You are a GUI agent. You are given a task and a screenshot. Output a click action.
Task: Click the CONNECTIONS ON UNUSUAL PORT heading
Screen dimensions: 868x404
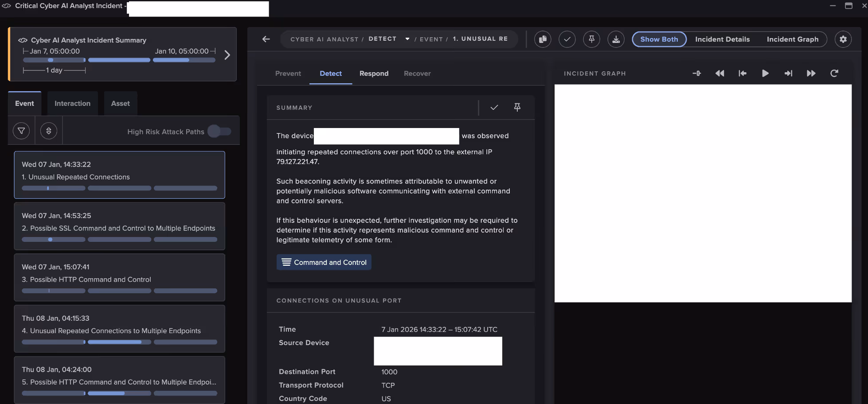[339, 300]
